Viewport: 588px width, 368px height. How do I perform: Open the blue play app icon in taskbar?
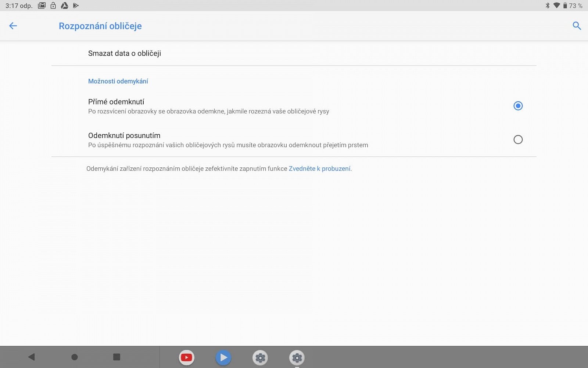coord(223,357)
